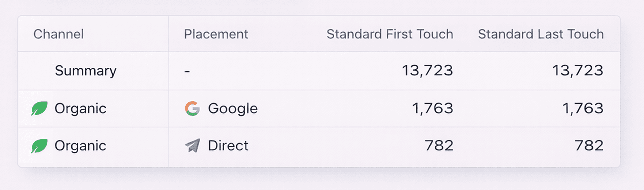Sort by the Placement column header
Screen dimensions: 644x190
pos(216,34)
